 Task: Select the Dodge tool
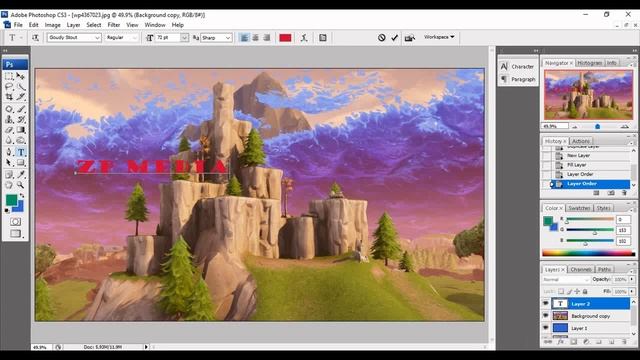tap(21, 140)
